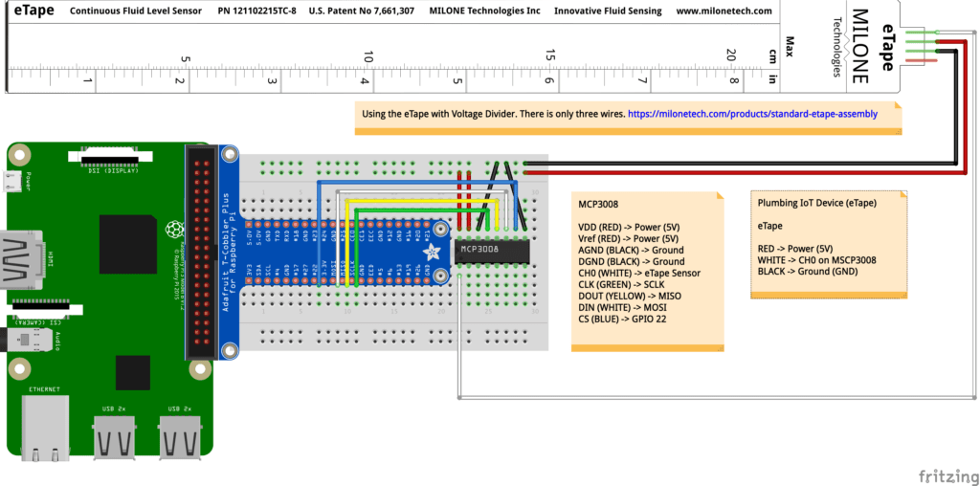Image resolution: width=980 pixels, height=486 pixels.
Task: Select the "Max" marking on the eTape
Action: (x=790, y=46)
